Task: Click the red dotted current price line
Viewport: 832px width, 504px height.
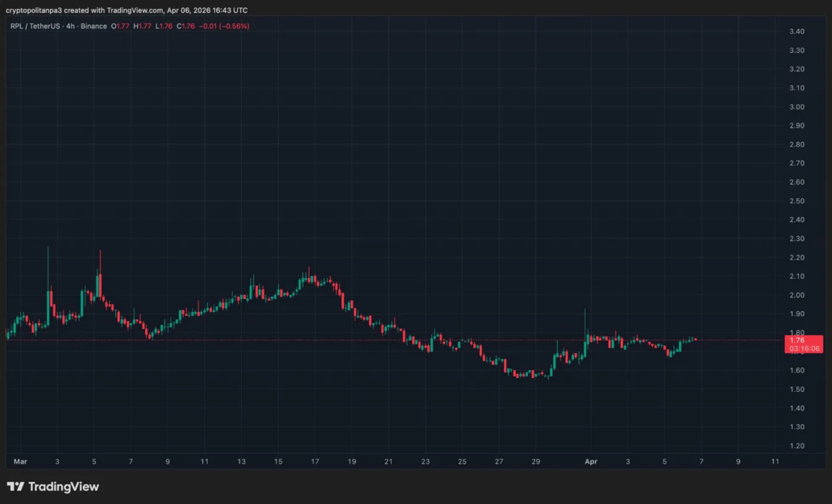Action: pyautogui.click(x=347, y=340)
